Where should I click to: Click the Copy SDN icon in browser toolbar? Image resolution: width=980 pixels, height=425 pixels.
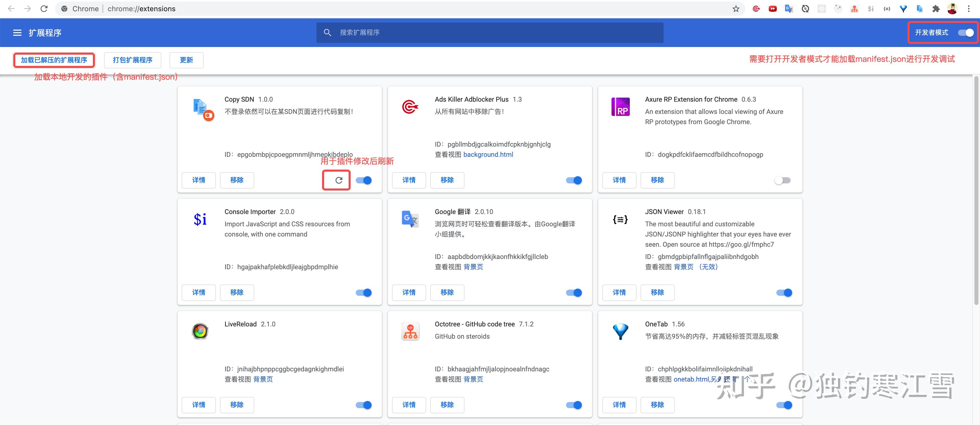tap(920, 9)
